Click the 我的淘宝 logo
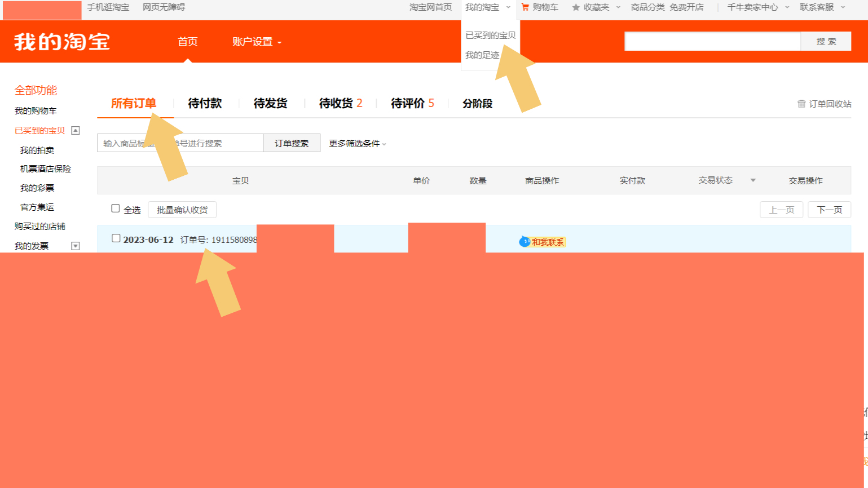This screenshot has height=488, width=868. 62,42
